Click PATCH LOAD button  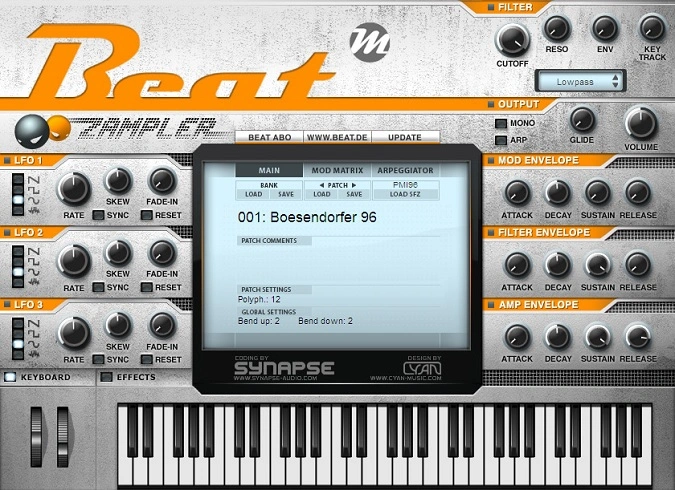click(322, 195)
